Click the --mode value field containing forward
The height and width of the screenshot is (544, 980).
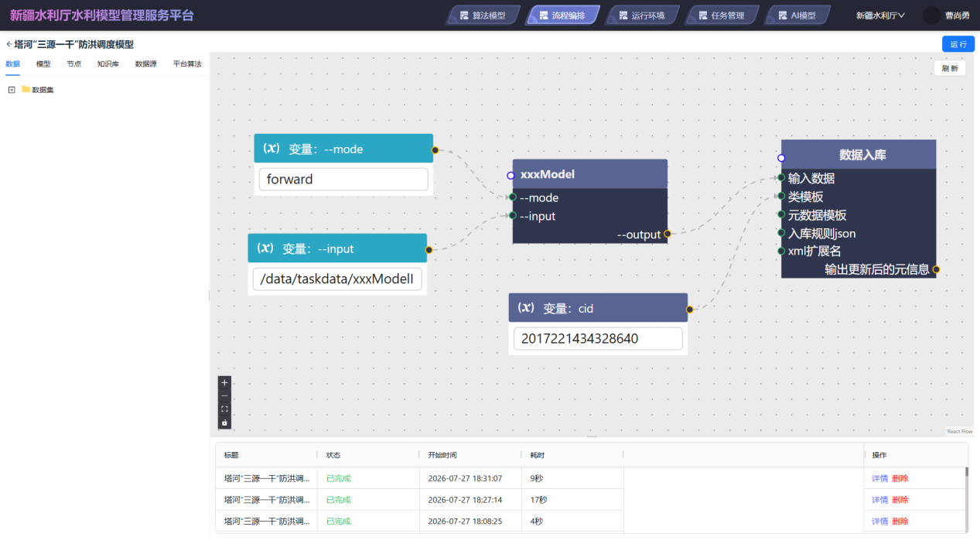tap(343, 180)
